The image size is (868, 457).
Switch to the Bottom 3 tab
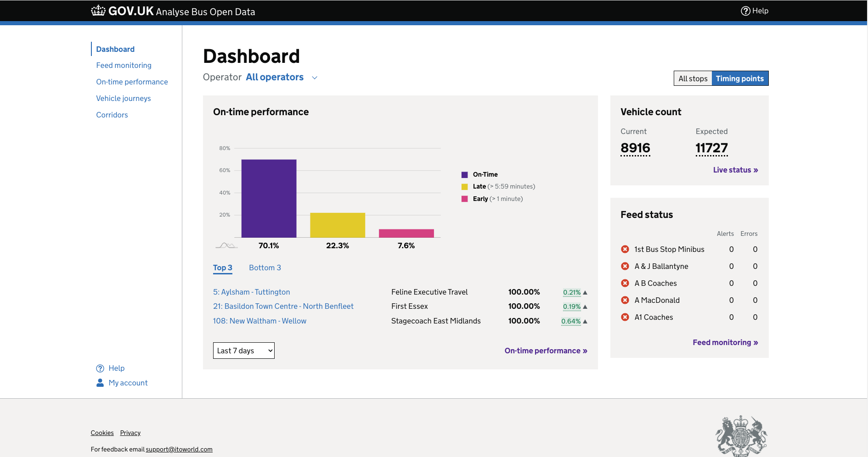(265, 268)
